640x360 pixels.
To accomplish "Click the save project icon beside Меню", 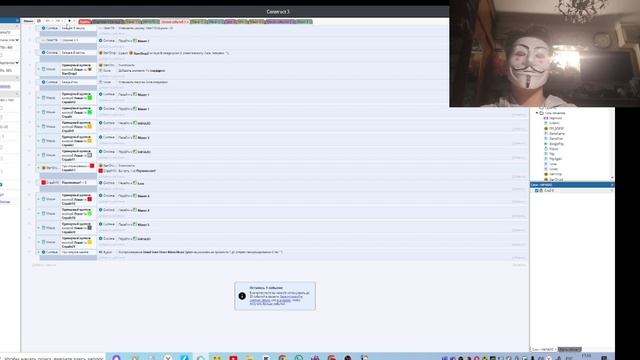I will [x=39, y=21].
